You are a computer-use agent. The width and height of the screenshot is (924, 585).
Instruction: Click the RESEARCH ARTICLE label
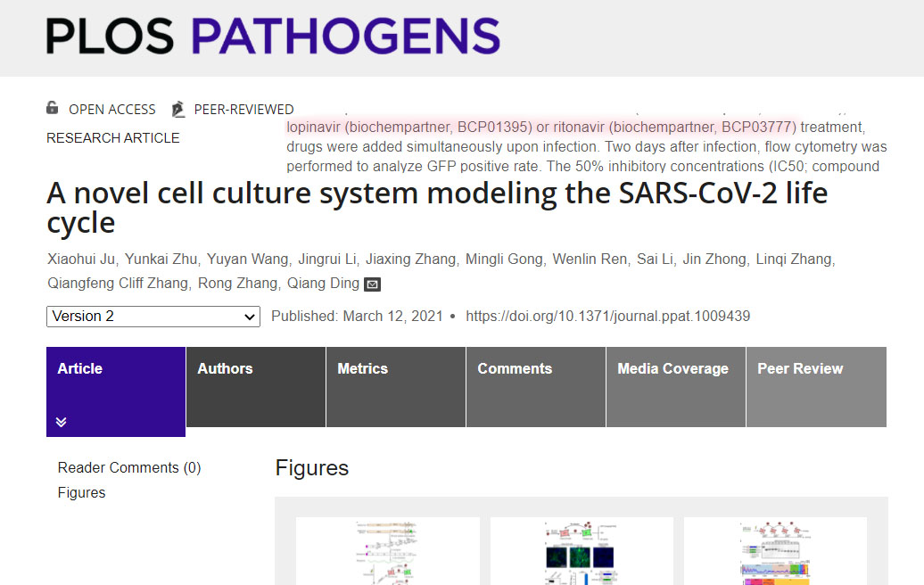coord(113,138)
